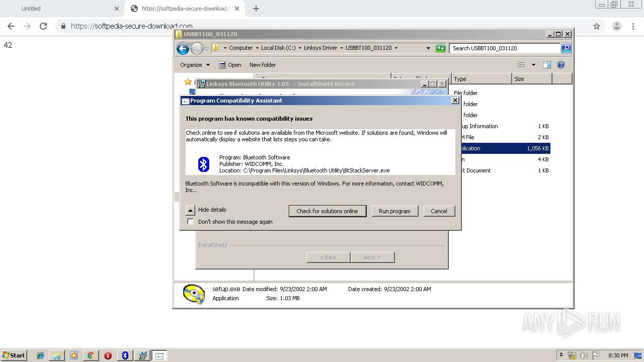The width and height of the screenshot is (644, 362).
Task: Open Chrome from taskbar
Action: coord(91,355)
